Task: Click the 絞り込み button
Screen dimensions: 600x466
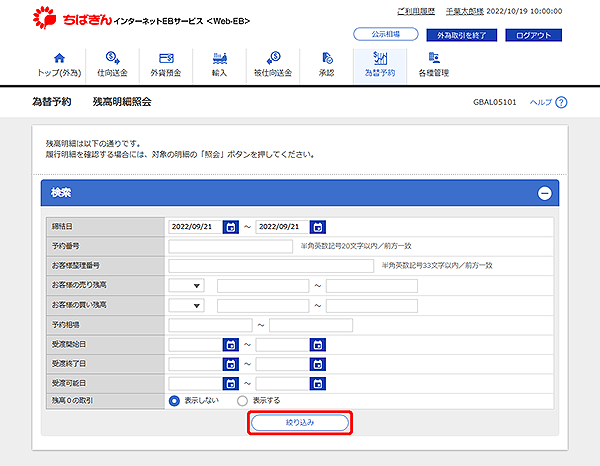Action: 300,423
